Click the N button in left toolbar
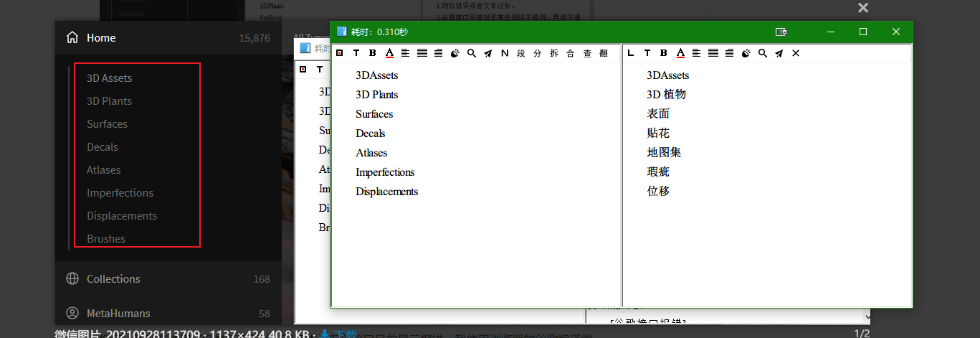This screenshot has height=338, width=980. pyautogui.click(x=505, y=53)
